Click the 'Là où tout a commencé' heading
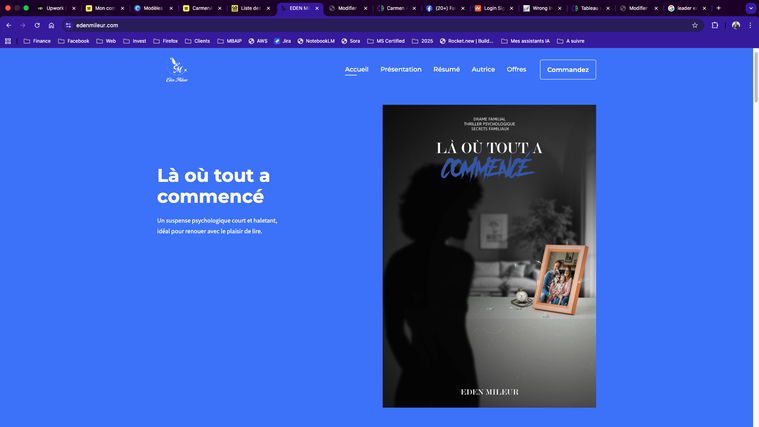Image resolution: width=759 pixels, height=427 pixels. [x=213, y=186]
